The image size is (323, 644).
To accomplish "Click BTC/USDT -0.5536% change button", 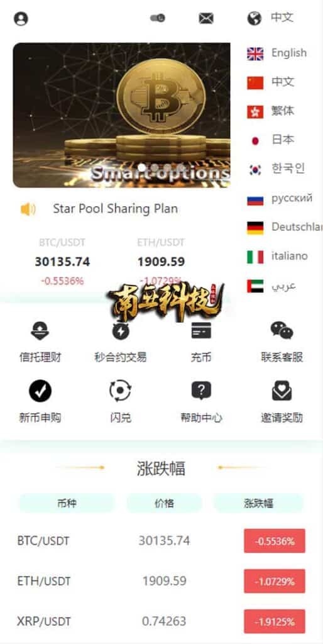I will [275, 541].
